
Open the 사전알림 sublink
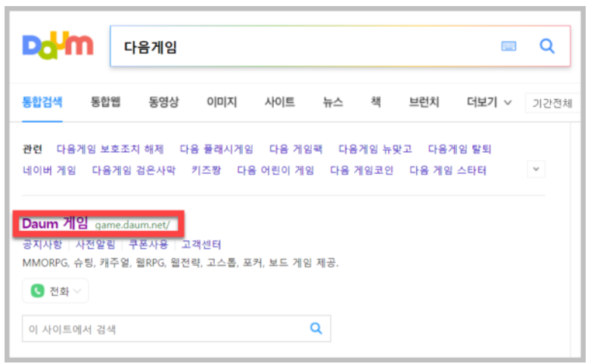(95, 244)
